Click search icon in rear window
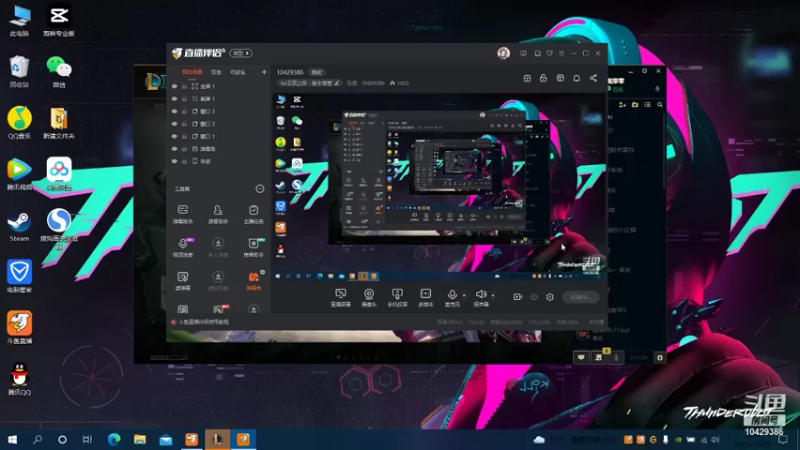800x450 pixels. pyautogui.click(x=660, y=105)
